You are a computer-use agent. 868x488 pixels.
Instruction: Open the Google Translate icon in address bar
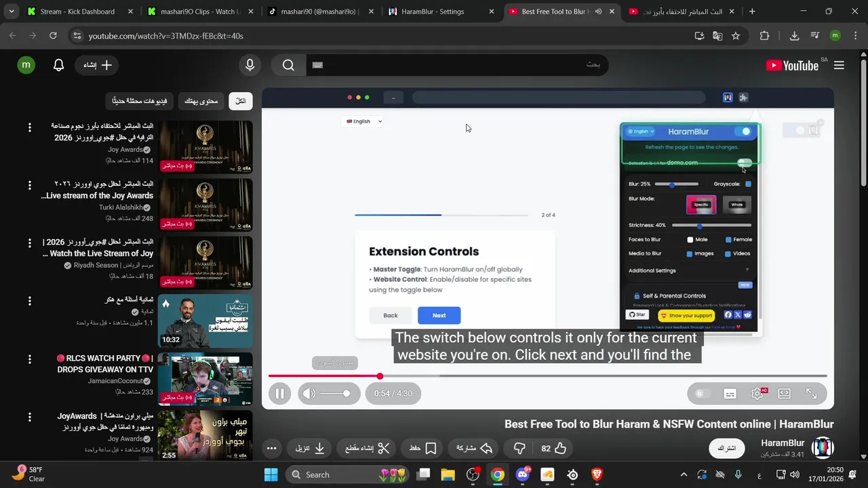(717, 36)
